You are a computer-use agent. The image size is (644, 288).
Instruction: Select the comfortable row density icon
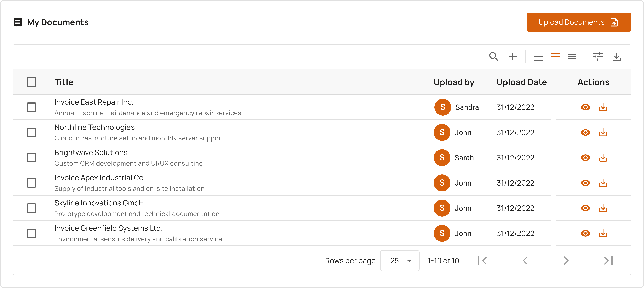click(538, 57)
